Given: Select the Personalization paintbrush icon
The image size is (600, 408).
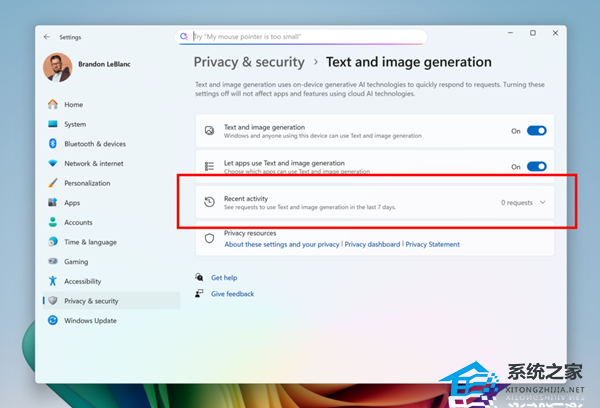Looking at the screenshot, I should [x=53, y=183].
